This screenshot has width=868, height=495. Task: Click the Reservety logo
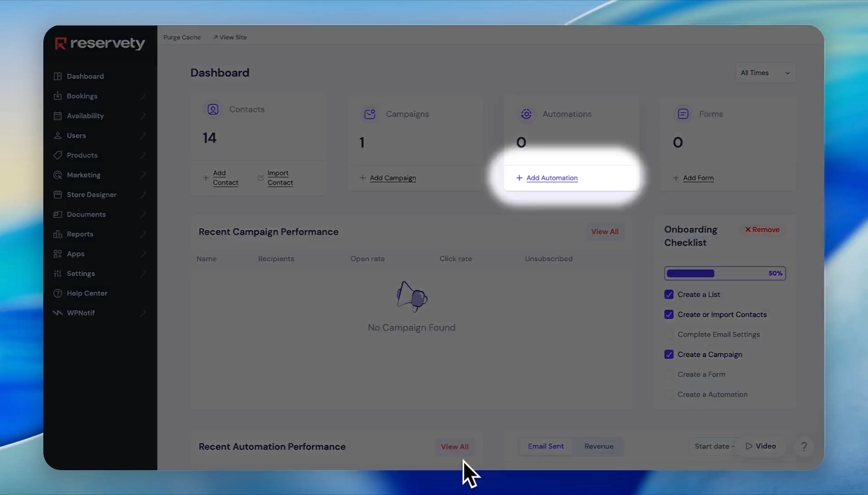point(100,44)
